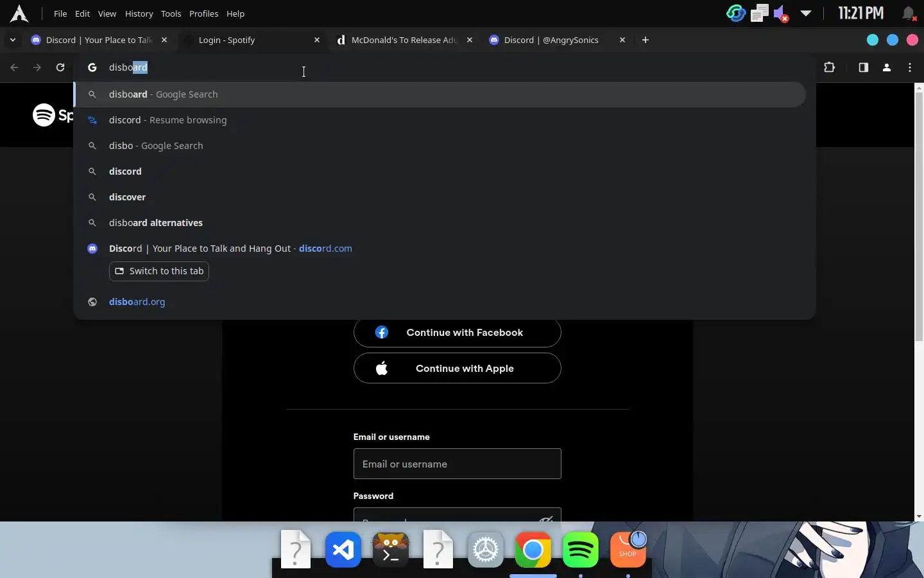Viewport: 924px width, 578px height.
Task: Expand the system tray dropdown arrow
Action: click(806, 13)
